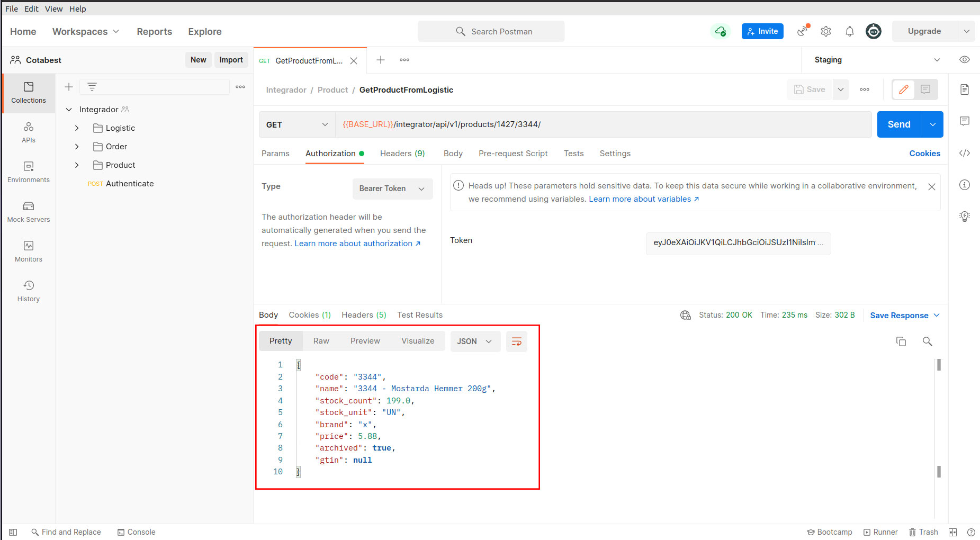Viewport: 980px width, 540px height.
Task: Open the Staging environment dropdown
Action: coord(877,60)
